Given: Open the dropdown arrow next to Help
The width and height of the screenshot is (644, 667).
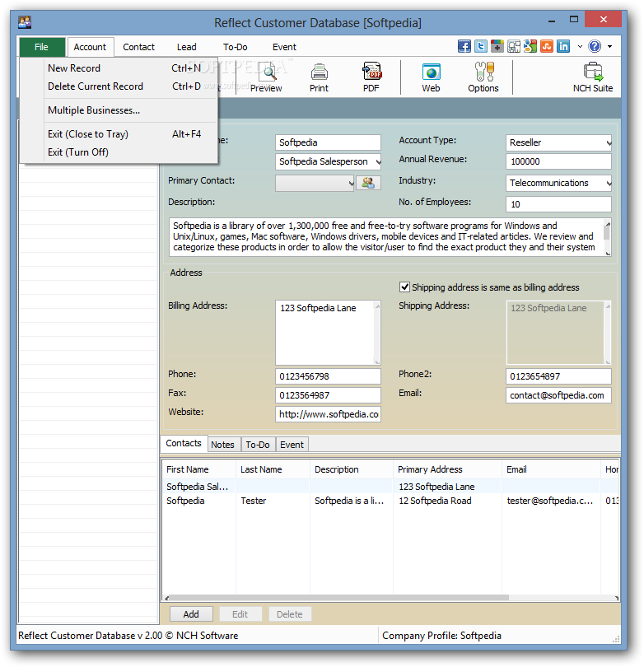Looking at the screenshot, I should [x=610, y=46].
